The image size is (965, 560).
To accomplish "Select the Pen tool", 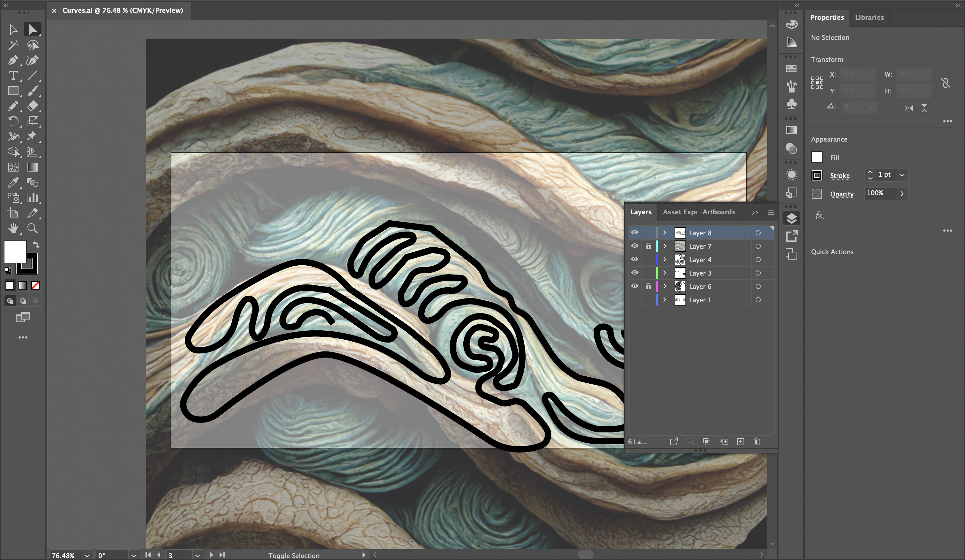I will click(x=13, y=60).
